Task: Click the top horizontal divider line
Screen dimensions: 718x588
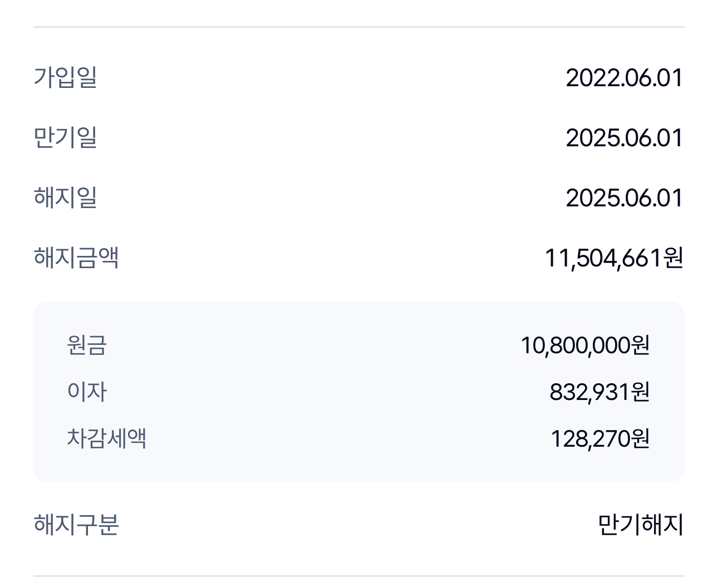Action: [358, 27]
